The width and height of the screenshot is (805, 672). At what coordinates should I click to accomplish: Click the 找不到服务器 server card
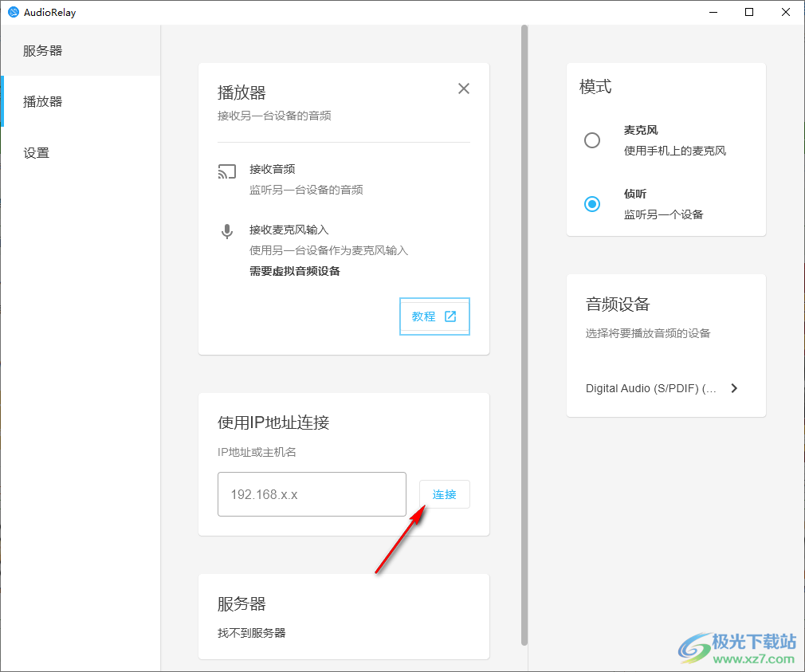click(344, 617)
